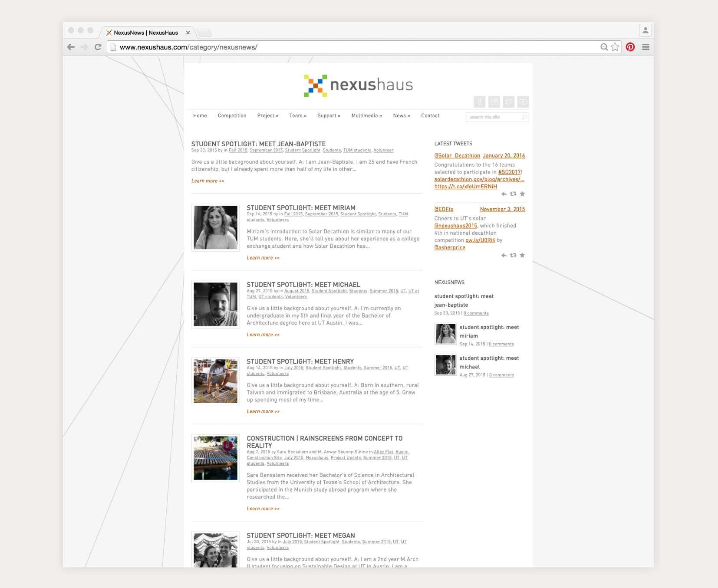
Task: Open Construction | Rainscreens headline
Action: click(x=325, y=442)
